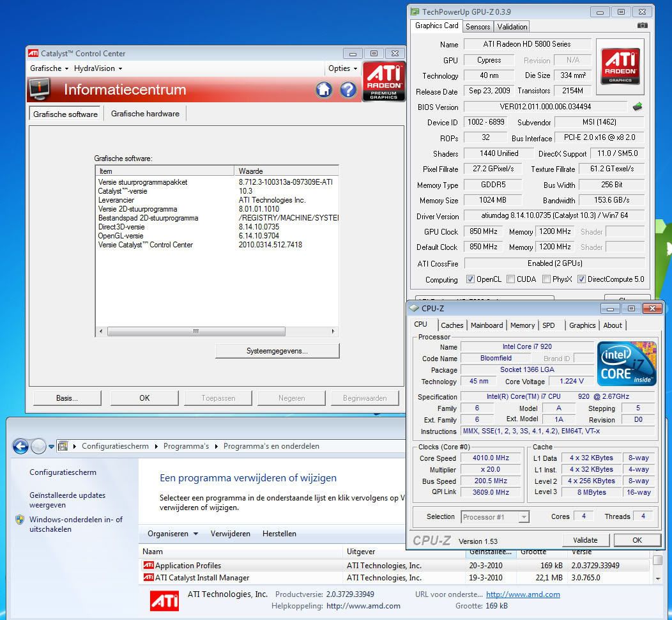
Task: Toggle the DirectCompute 5.0 checkbox
Action: [581, 279]
